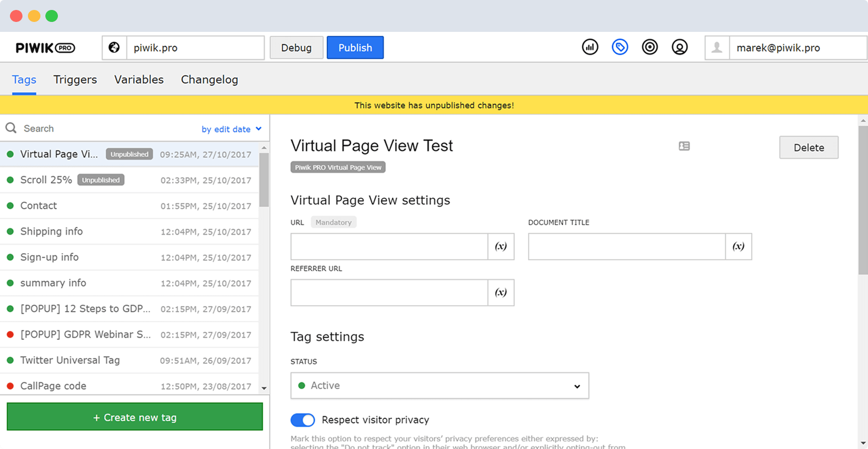Screen dimensions: 868x449
Task: Open the user-circle module icon
Action: [680, 47]
